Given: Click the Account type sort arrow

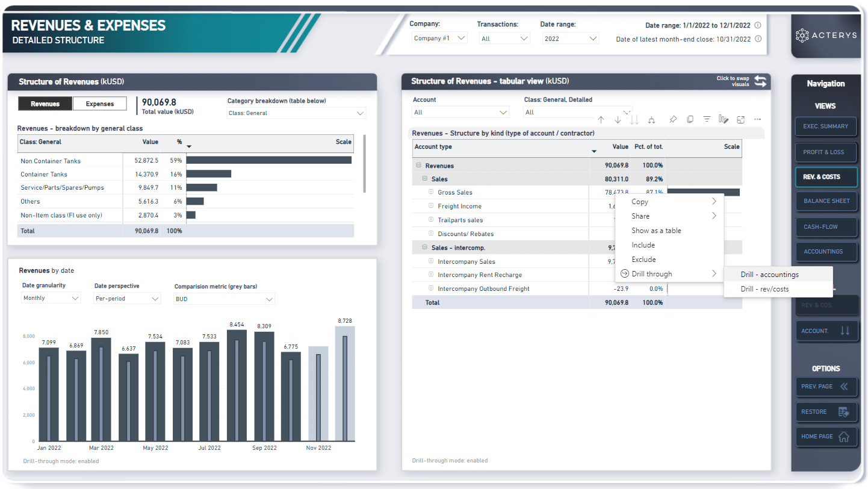Looking at the screenshot, I should click(x=594, y=152).
